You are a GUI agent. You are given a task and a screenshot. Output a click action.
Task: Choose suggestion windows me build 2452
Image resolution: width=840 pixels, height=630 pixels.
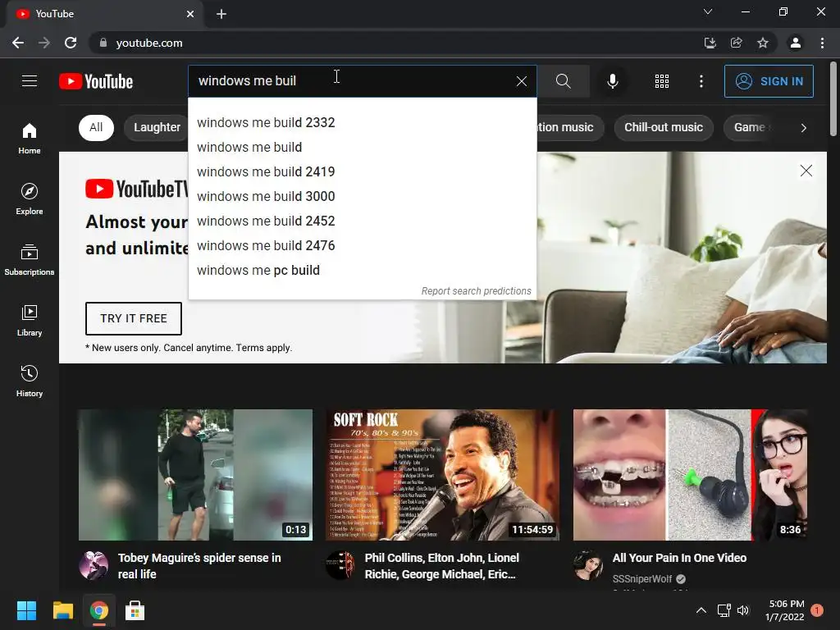point(362,221)
